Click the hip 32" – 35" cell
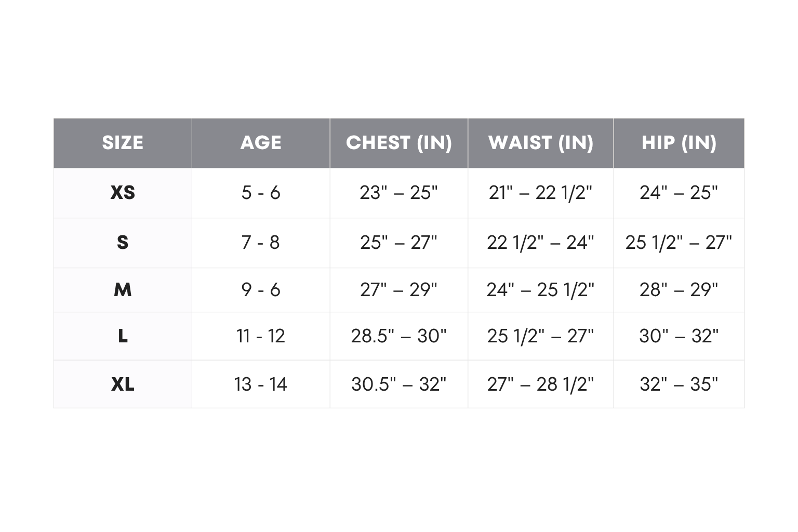 [x=679, y=384]
